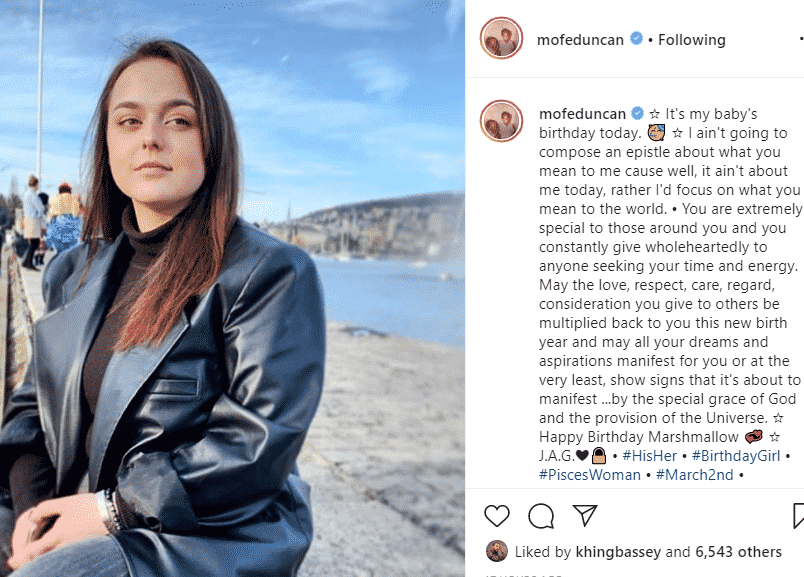
Task: Click mofeduncan username in caption
Action: (582, 113)
